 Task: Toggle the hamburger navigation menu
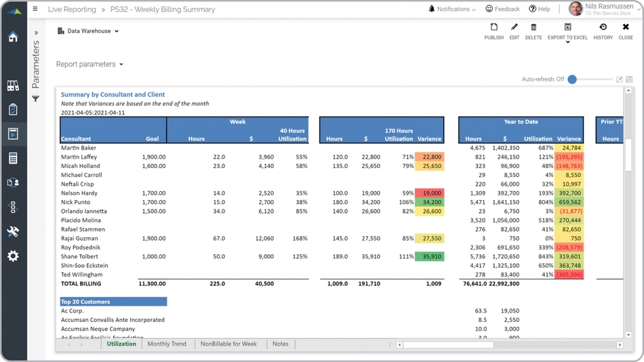pyautogui.click(x=35, y=9)
